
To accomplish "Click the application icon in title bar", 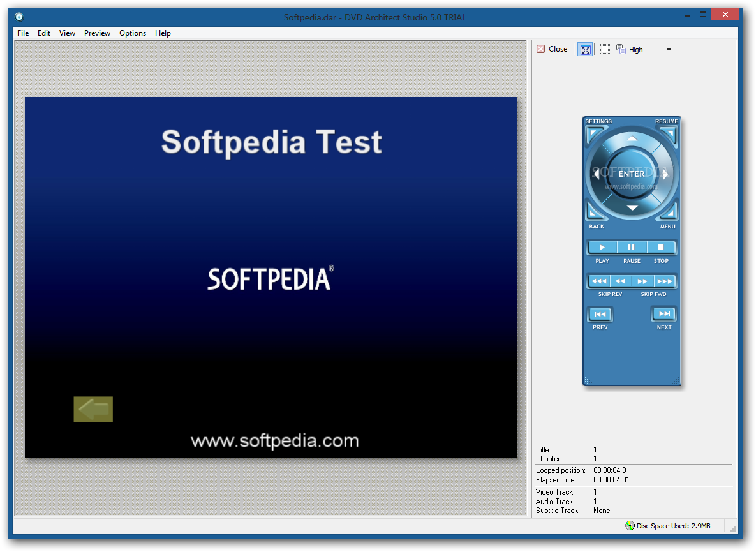I will [x=19, y=17].
